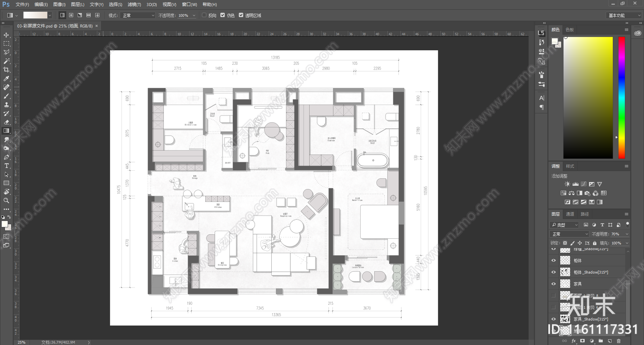
Task: Delete layer with trash icon
Action: tap(619, 341)
